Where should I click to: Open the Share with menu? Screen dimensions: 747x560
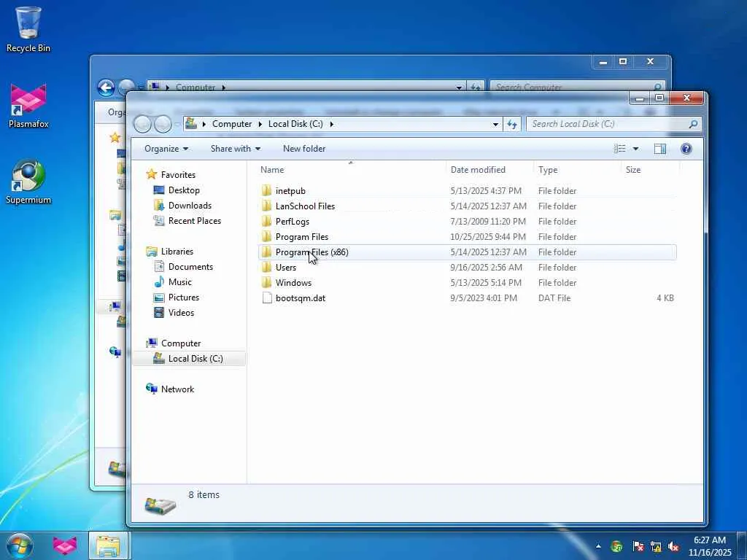click(x=236, y=149)
